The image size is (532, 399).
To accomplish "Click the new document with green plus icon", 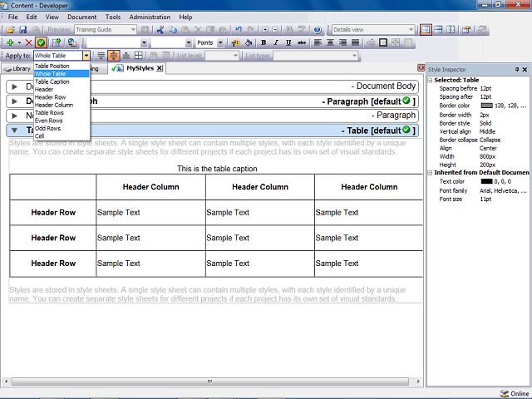I will [x=57, y=42].
